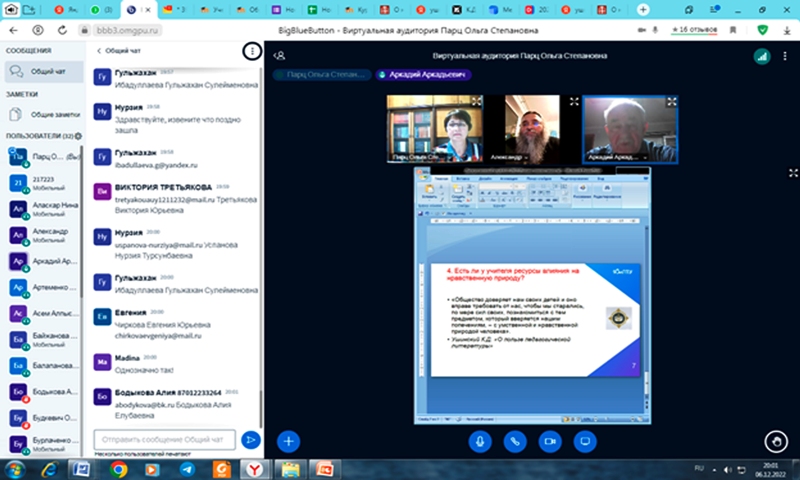Open Yandex Browser taskbar icon
800x480 pixels.
255,469
